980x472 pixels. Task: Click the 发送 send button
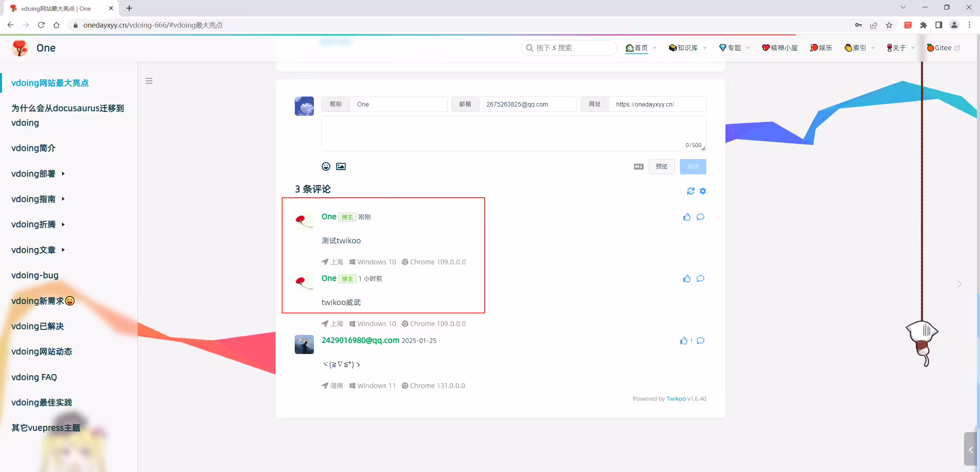[693, 167]
